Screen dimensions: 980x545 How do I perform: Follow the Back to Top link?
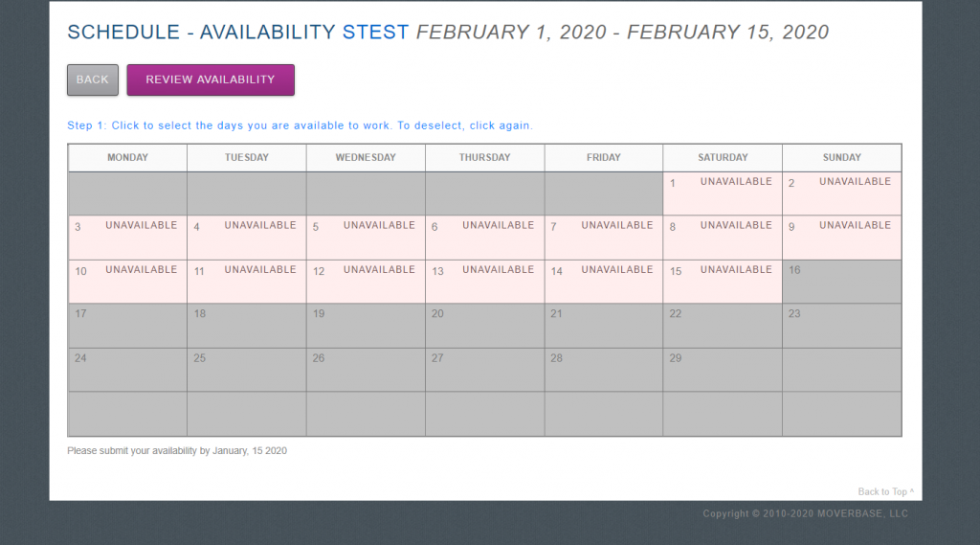point(885,491)
